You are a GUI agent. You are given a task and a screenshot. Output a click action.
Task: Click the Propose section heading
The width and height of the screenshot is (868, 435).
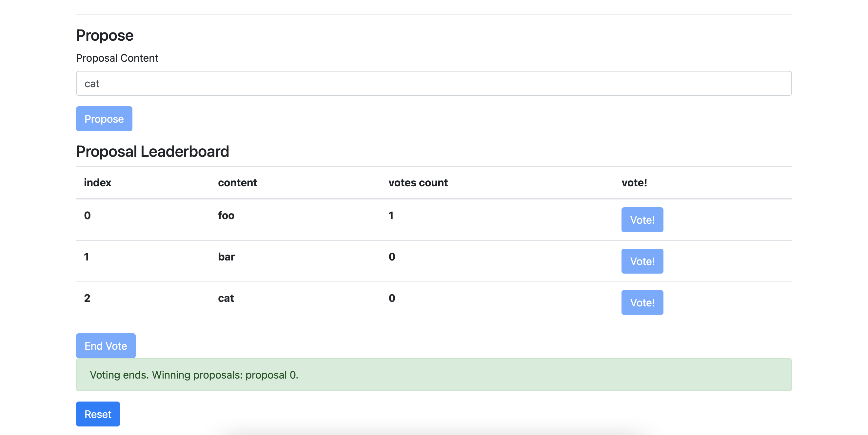click(105, 35)
